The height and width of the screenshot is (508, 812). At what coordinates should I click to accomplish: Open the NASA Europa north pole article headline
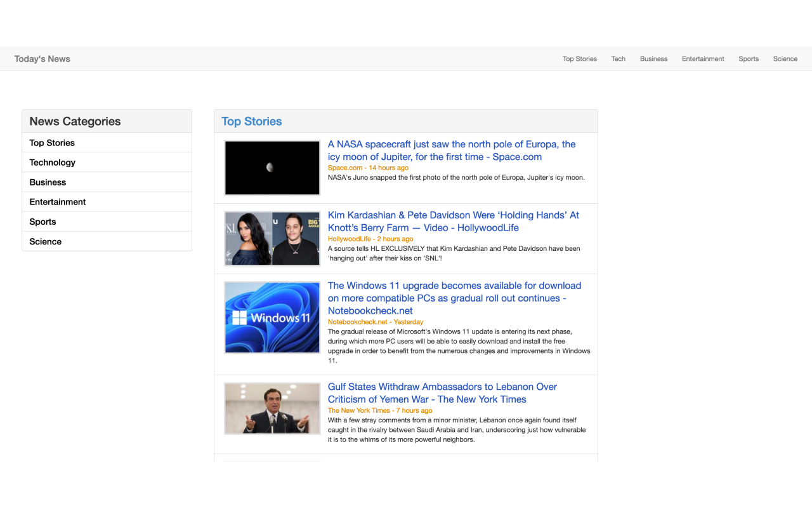point(451,150)
